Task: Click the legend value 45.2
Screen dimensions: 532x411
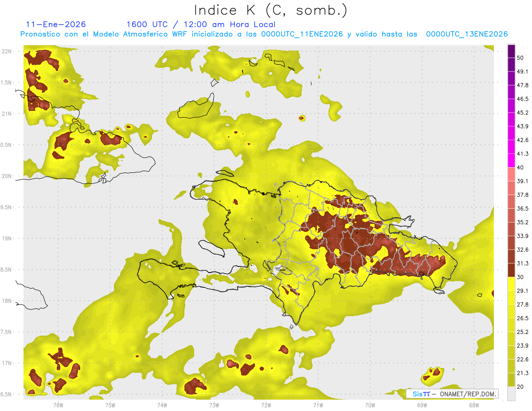Action: pos(523,113)
